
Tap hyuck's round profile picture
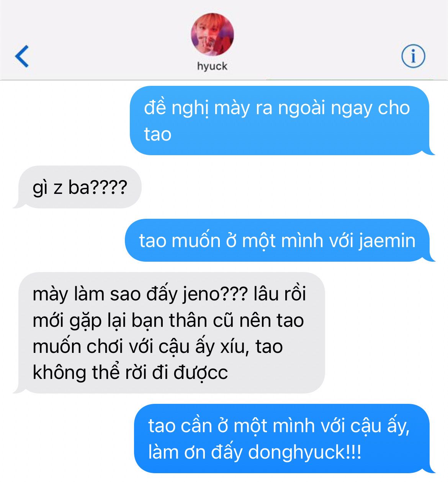(212, 34)
